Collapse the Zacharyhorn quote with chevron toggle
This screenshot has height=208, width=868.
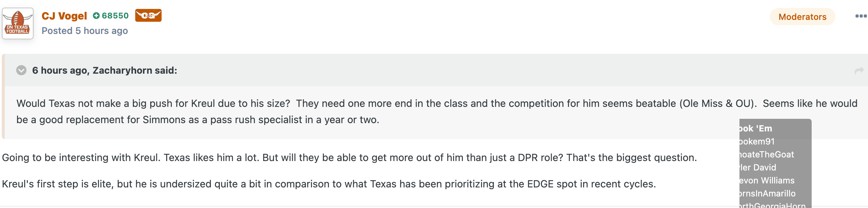tap(21, 70)
